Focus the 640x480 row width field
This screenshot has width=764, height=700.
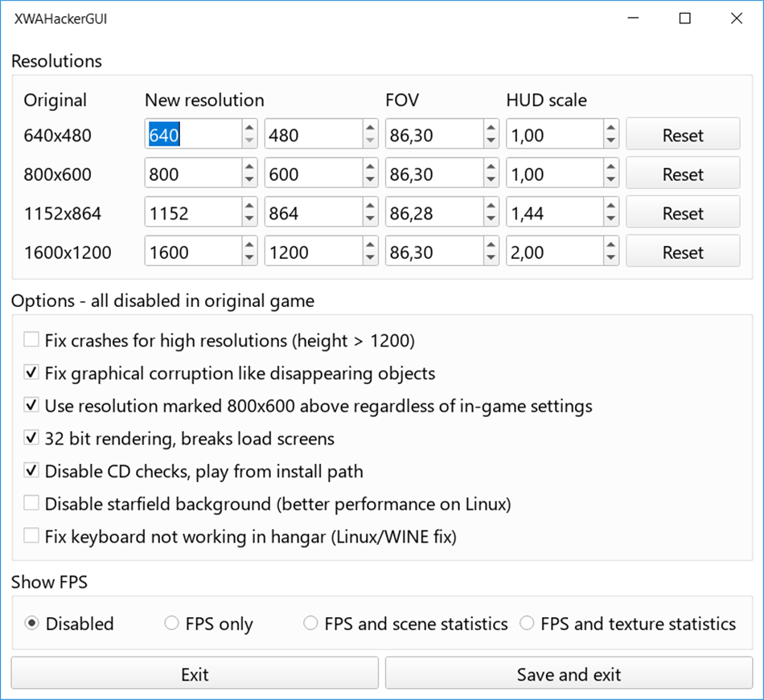pos(194,134)
